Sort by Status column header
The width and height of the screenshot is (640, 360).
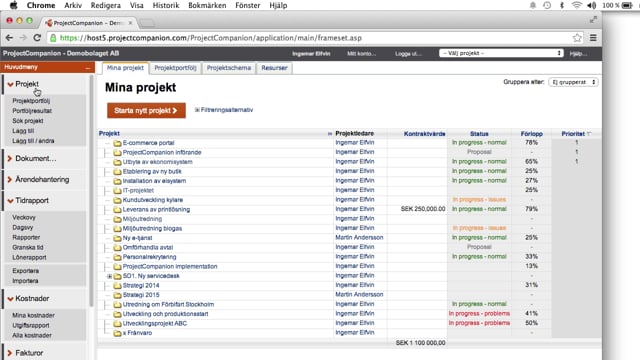click(x=479, y=134)
